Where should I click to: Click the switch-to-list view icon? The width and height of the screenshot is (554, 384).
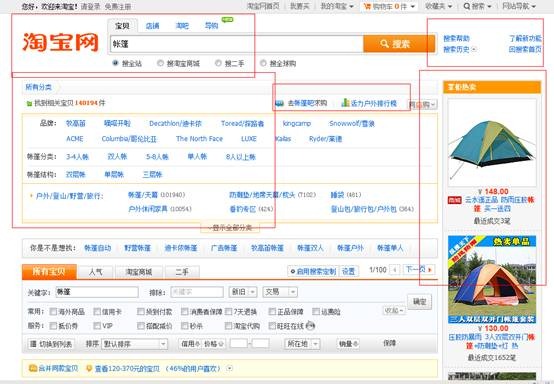tap(33, 344)
